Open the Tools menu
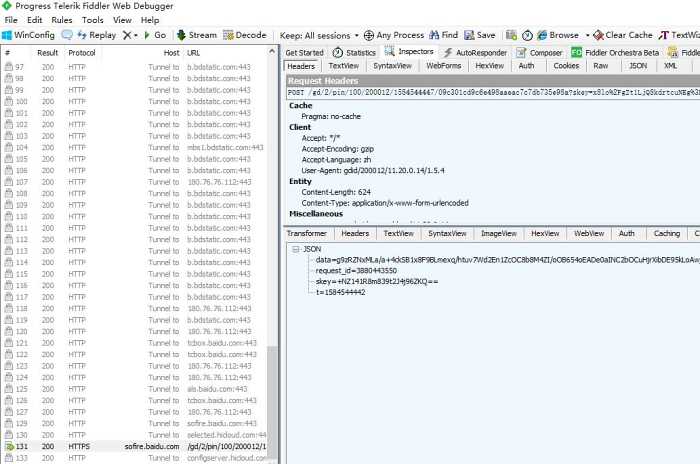Viewport: 700px width, 464px height. pos(92,20)
